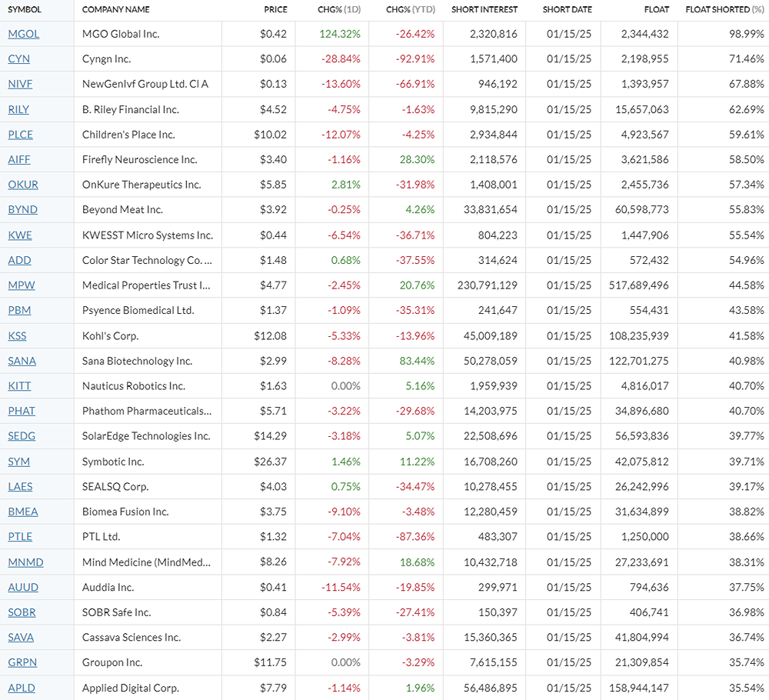Select the company name MGO Global Inc.
Screen dimensions: 769x700
point(121,34)
